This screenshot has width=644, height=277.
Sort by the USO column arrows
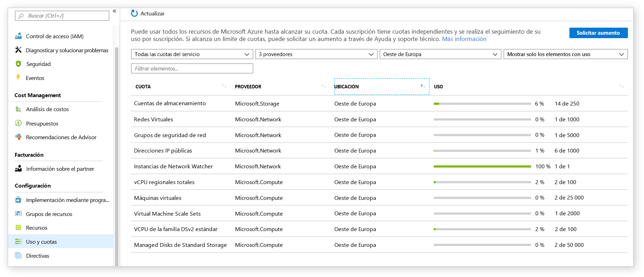click(x=622, y=86)
